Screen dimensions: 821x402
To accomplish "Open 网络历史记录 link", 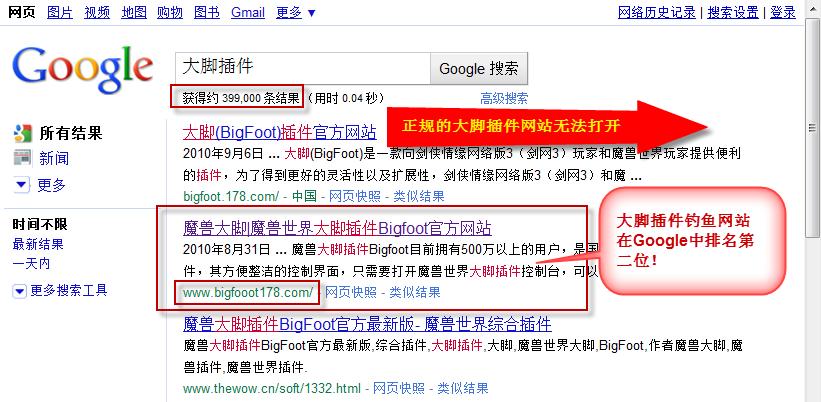I will point(658,12).
